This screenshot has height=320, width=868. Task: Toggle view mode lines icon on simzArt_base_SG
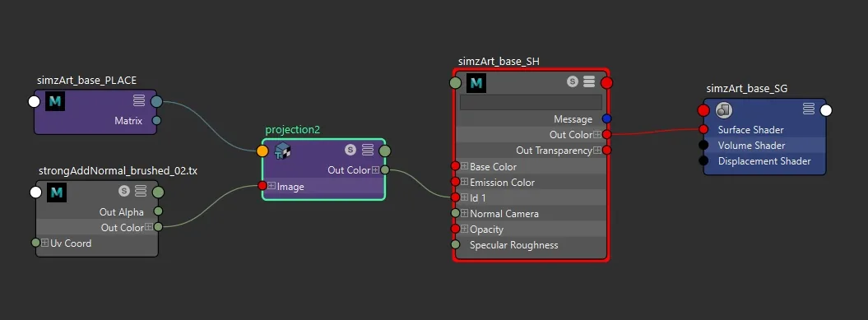point(809,109)
